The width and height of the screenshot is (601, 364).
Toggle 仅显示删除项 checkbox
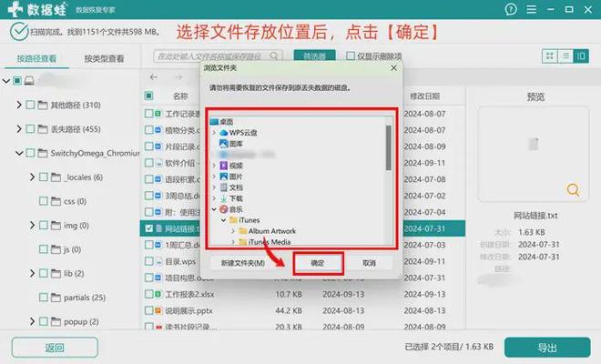click(351, 56)
